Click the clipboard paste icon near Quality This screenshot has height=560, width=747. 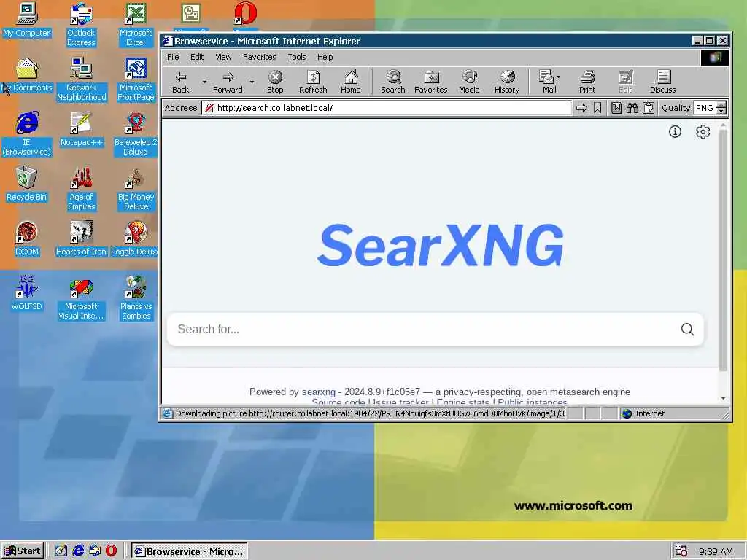coord(649,108)
